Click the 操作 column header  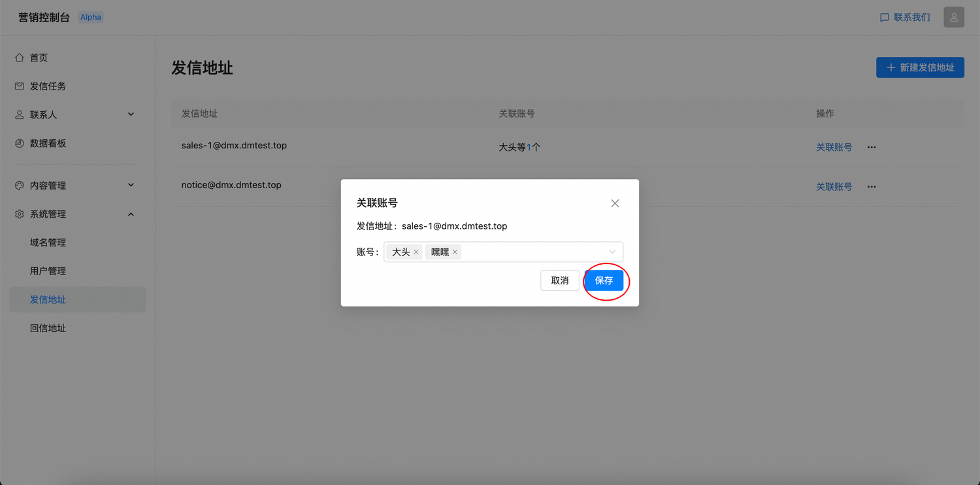coord(825,113)
